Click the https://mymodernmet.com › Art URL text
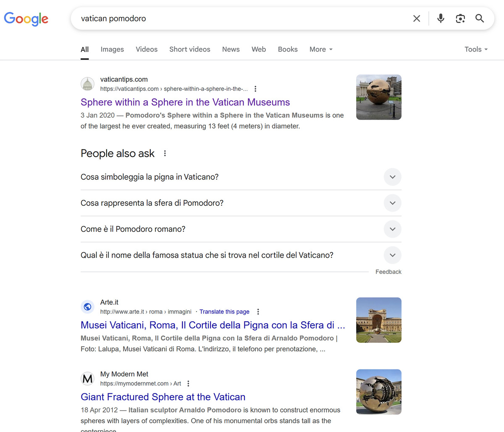The width and height of the screenshot is (504, 432). tap(141, 384)
